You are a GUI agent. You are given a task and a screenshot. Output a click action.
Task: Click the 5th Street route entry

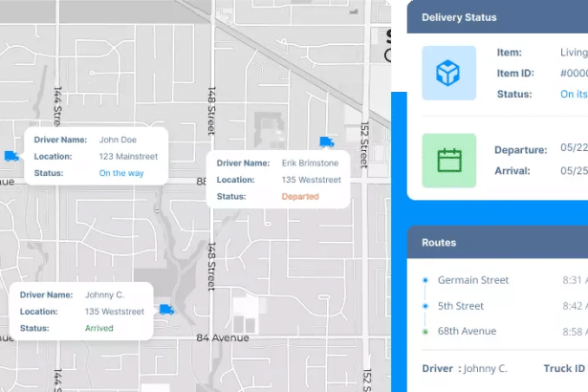click(x=461, y=306)
